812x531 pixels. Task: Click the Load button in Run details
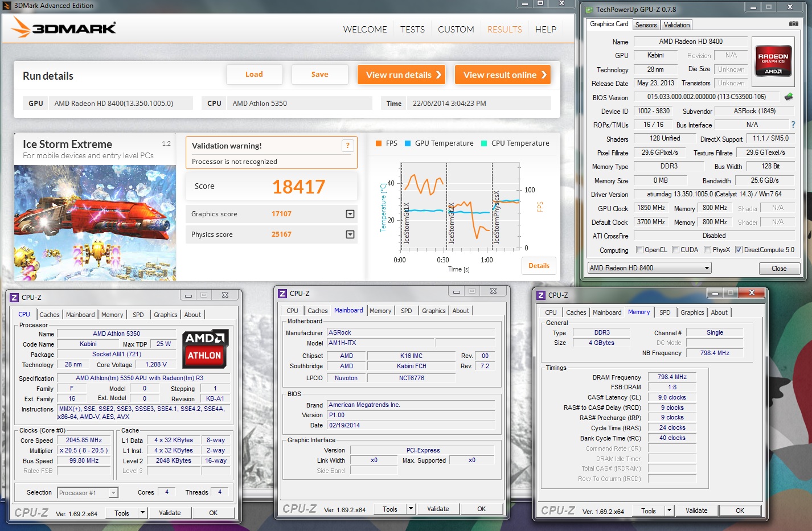(x=254, y=75)
